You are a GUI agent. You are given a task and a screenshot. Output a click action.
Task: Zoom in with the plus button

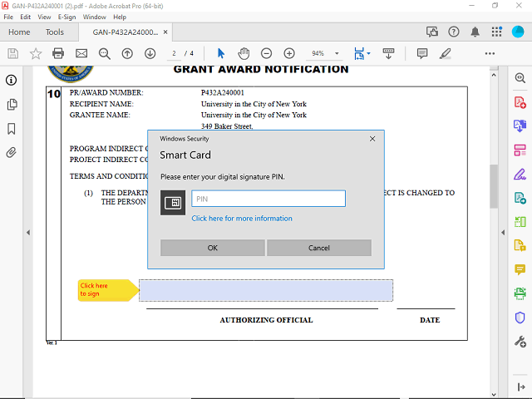tap(289, 53)
